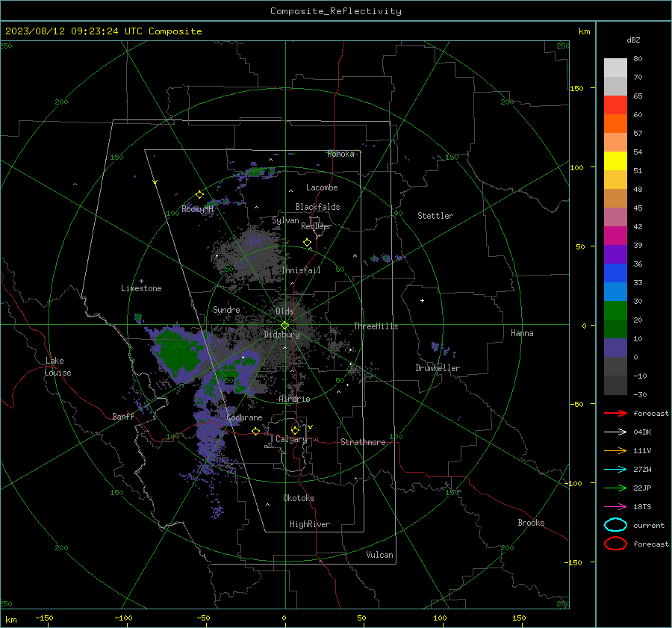This screenshot has height=628, width=672.
Task: Click the cyan current ellipse legend icon
Action: pos(615,525)
